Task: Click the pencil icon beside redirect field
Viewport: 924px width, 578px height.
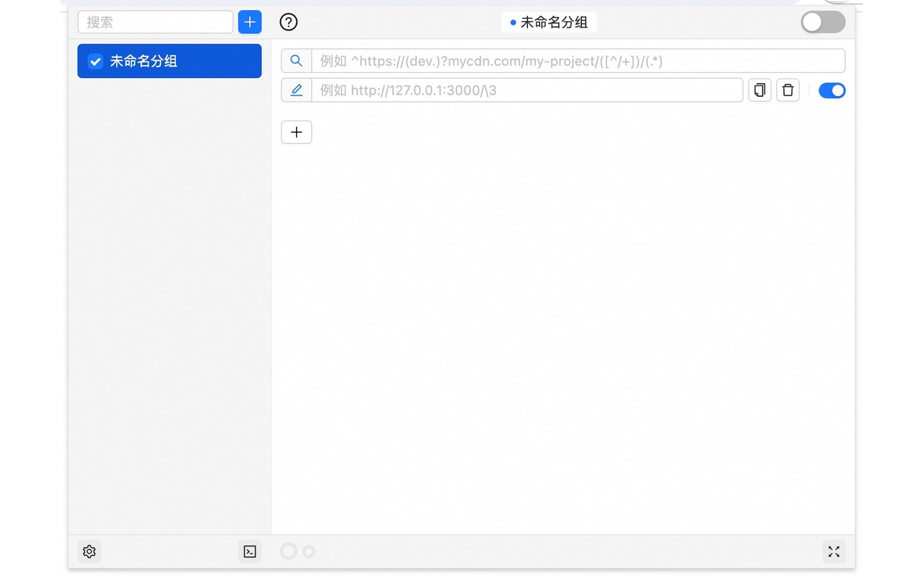Action: click(296, 90)
